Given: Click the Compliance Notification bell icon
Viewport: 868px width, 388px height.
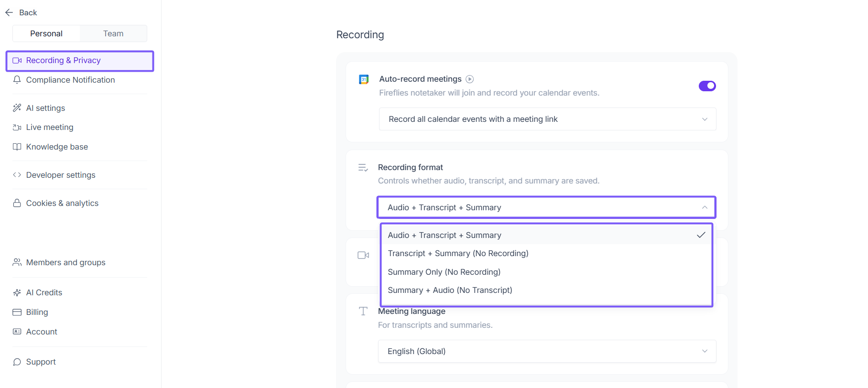Looking at the screenshot, I should point(17,80).
